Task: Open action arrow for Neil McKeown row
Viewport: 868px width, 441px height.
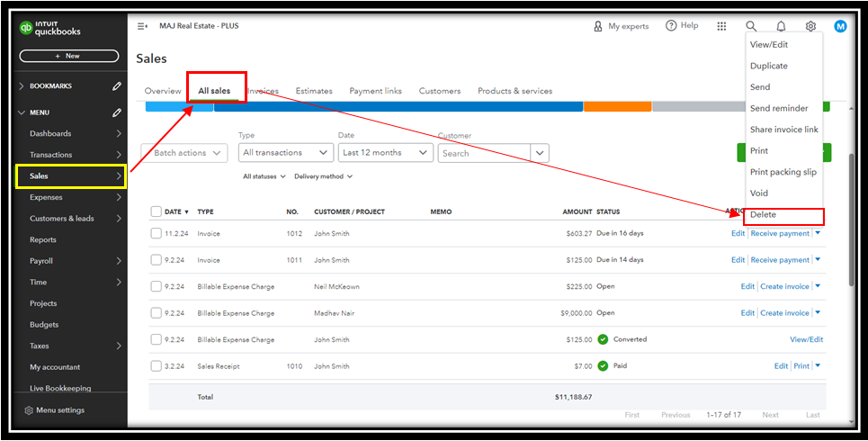Action: click(818, 286)
